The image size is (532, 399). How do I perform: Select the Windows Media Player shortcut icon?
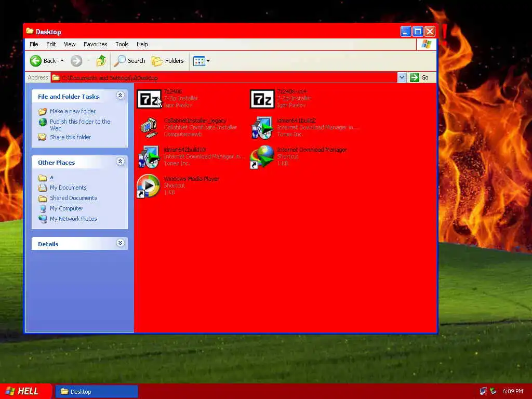[x=148, y=186]
